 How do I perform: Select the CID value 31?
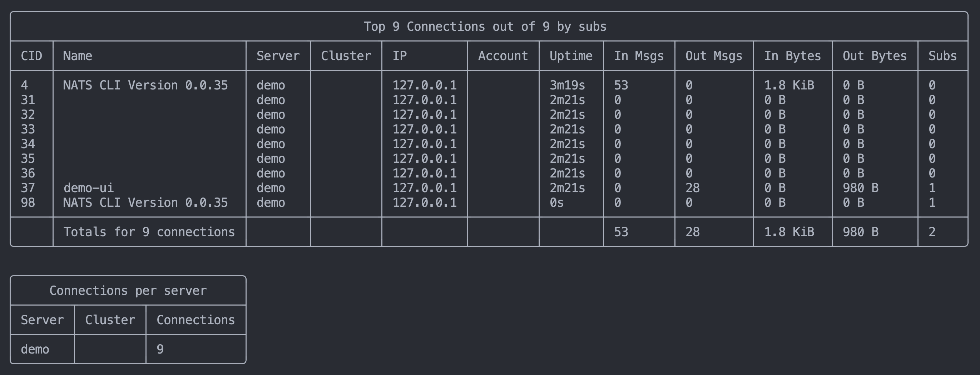coord(28,100)
